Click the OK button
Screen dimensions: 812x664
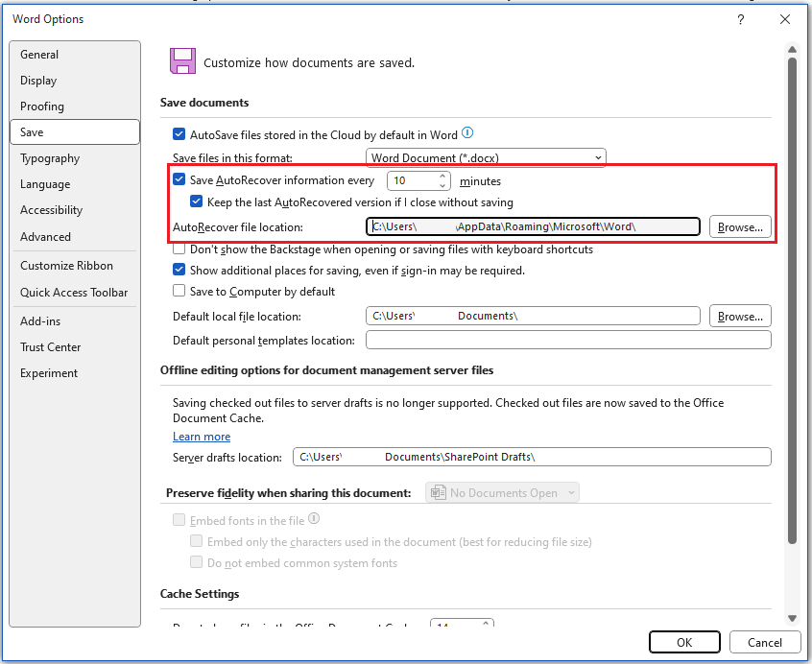(x=684, y=642)
